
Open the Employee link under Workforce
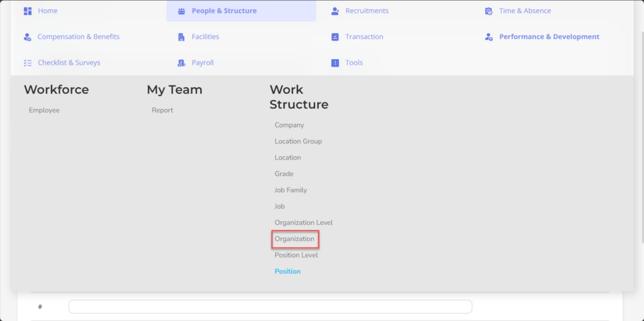(45, 110)
